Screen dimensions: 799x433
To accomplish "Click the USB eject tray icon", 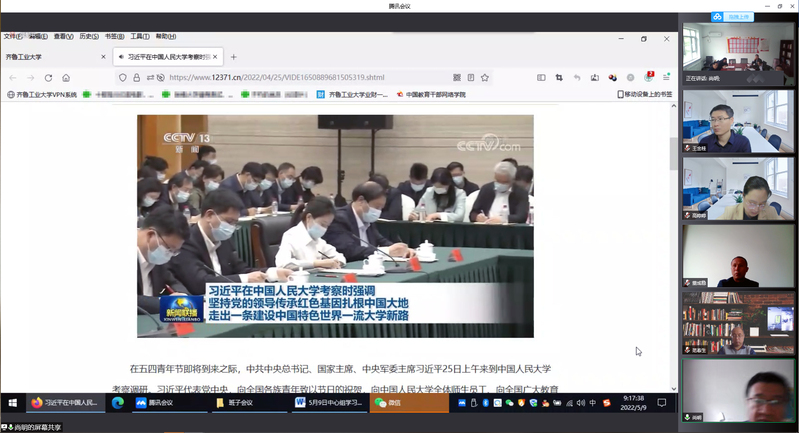I will pyautogui.click(x=473, y=403).
